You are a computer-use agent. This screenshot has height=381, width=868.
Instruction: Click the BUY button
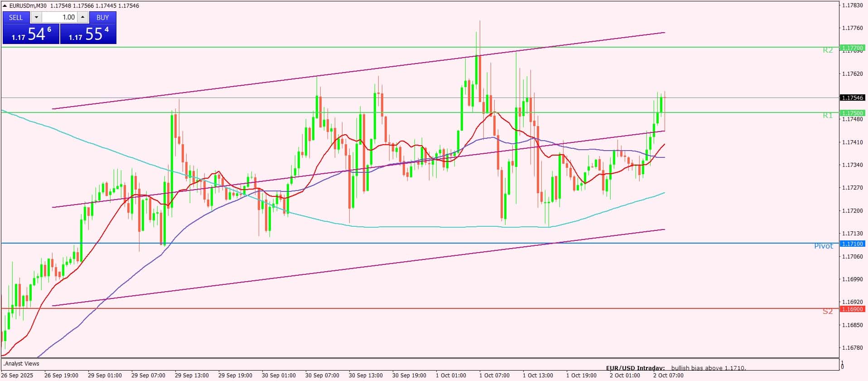click(103, 17)
